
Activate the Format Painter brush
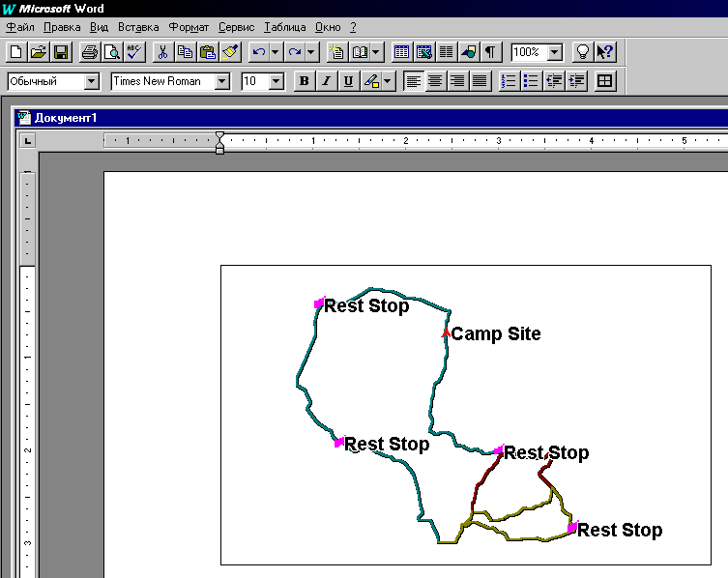(230, 52)
